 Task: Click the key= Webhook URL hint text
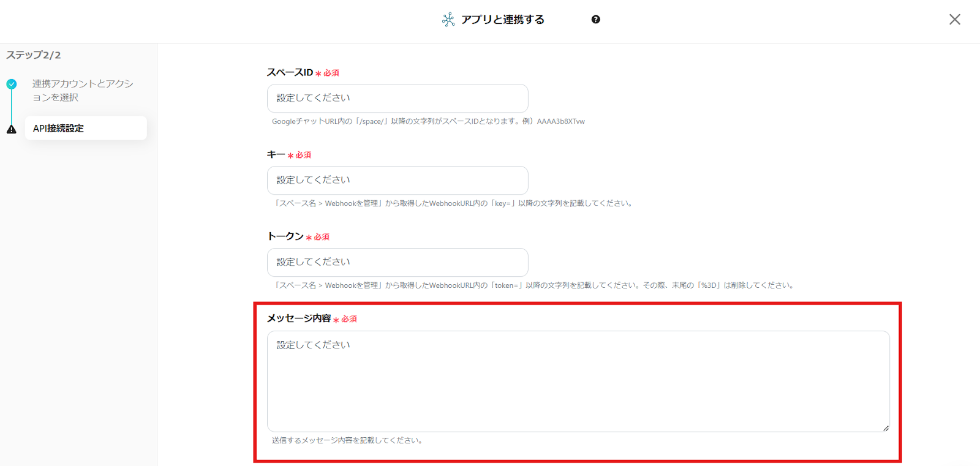coord(453,203)
